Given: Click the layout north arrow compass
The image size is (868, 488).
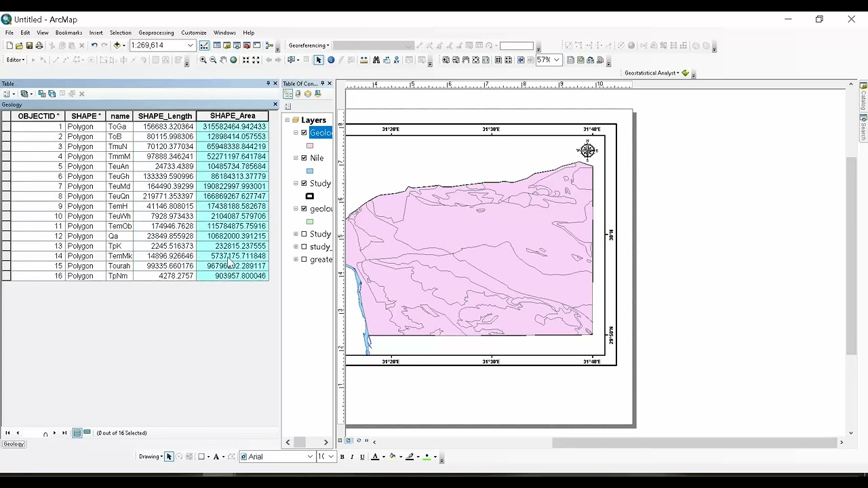Looking at the screenshot, I should pyautogui.click(x=587, y=150).
